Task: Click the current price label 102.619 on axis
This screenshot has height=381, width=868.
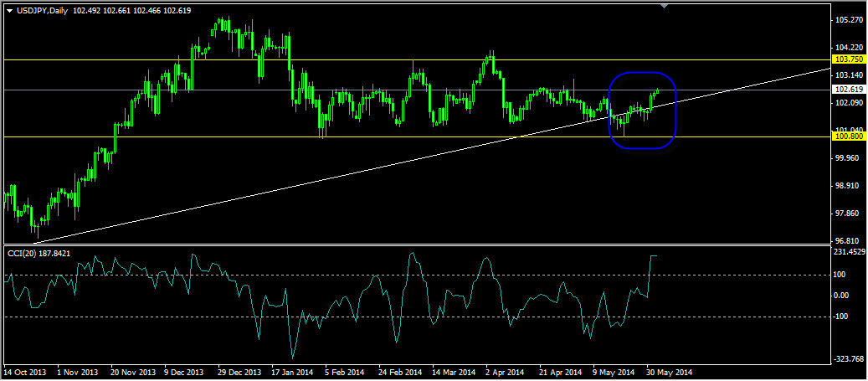Action: (848, 89)
